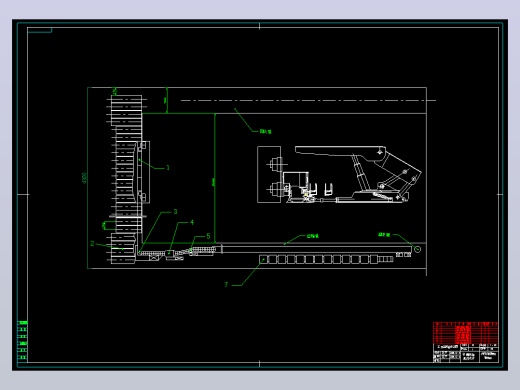
Task: Click the green callout number "4"
Action: [x=192, y=222]
